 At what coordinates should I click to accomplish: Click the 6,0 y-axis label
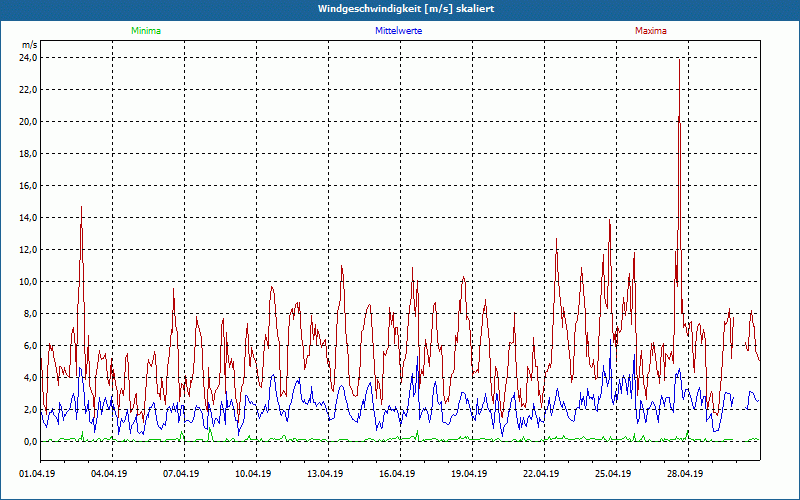tap(31, 345)
